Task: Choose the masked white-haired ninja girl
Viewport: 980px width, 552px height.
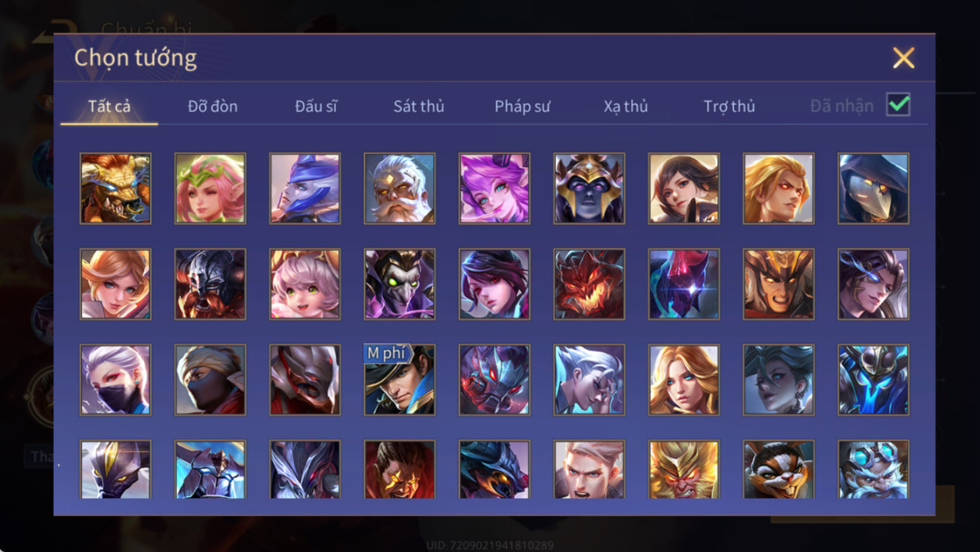Action: tap(115, 380)
